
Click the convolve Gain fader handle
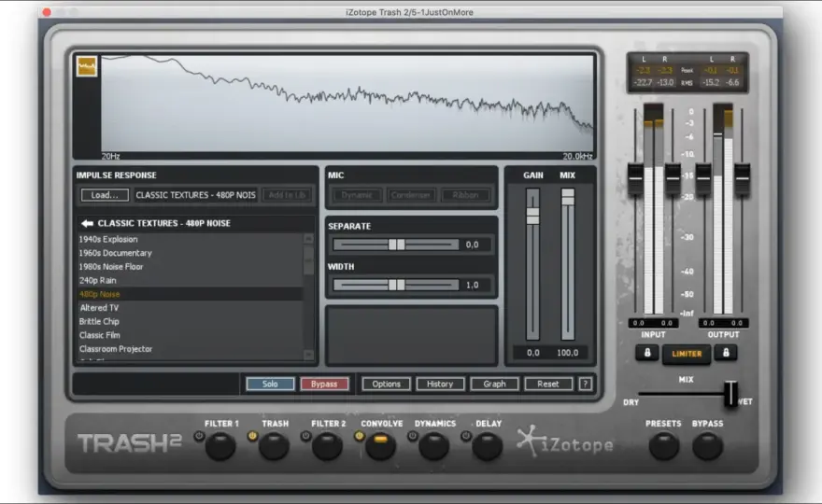point(532,216)
